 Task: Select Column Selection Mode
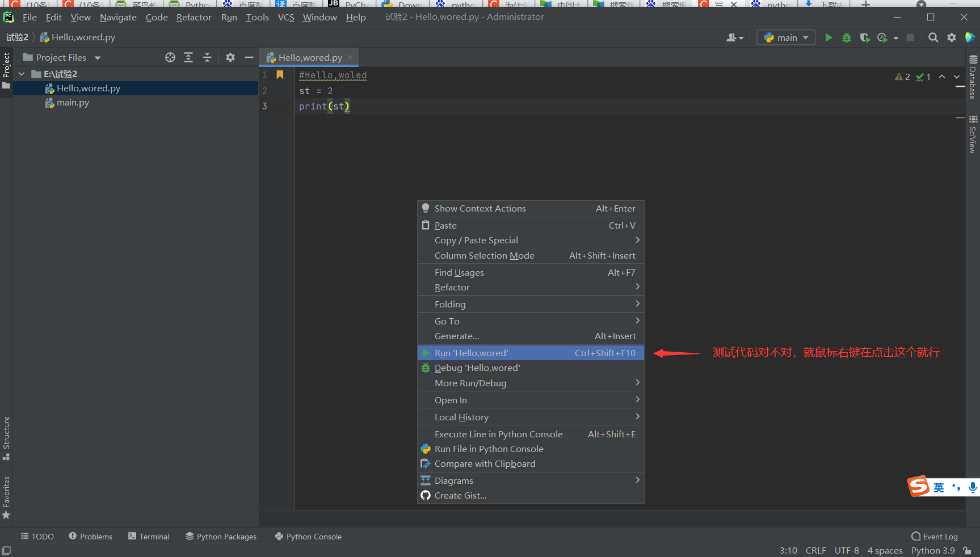[531, 255]
